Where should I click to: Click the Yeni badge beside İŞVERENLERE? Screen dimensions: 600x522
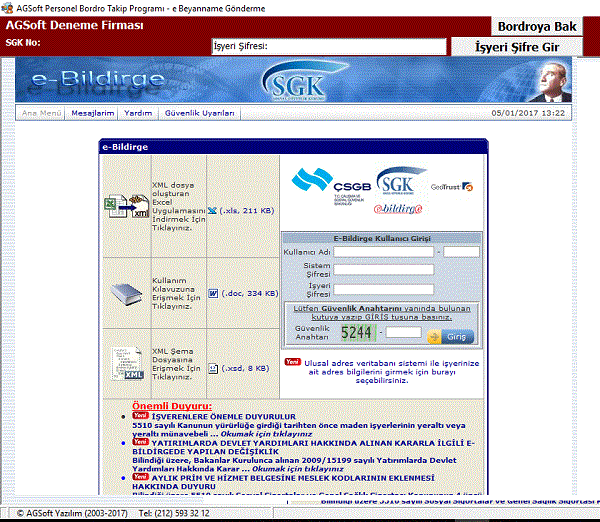[x=140, y=416]
